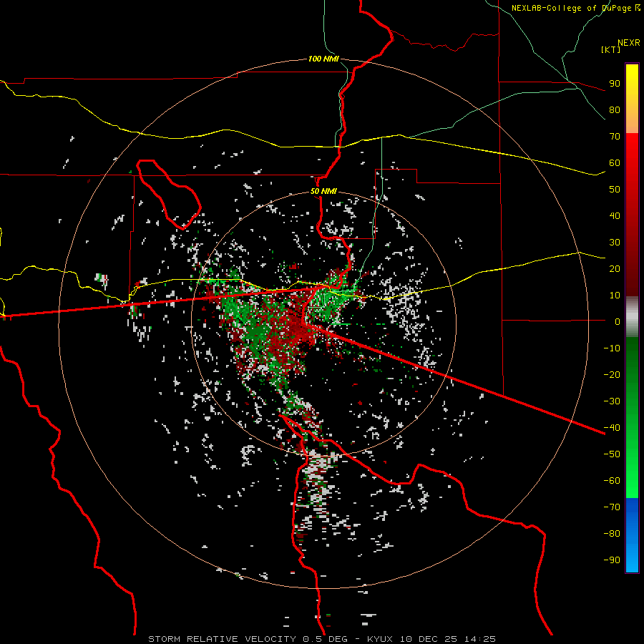Click the -70 value on the velocity scale
644x644 pixels.
[x=612, y=507]
